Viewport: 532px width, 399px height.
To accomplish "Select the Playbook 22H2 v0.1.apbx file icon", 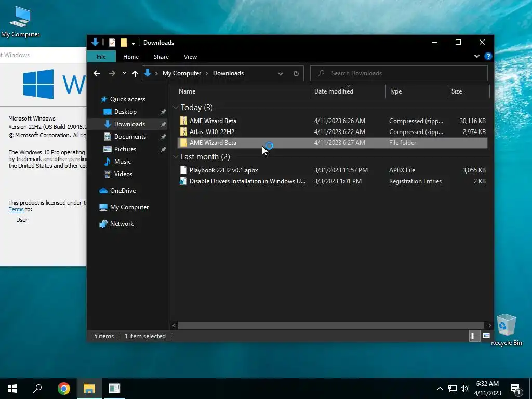I will pos(183,170).
